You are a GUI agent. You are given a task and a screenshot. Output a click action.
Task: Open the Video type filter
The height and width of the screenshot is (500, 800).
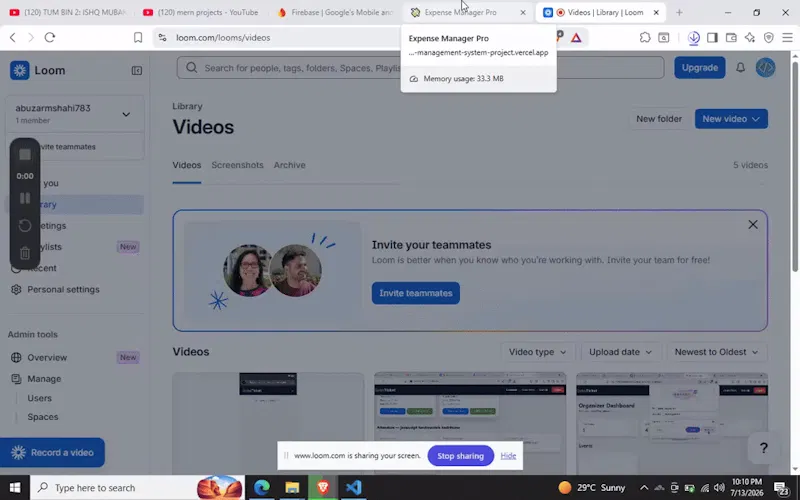click(x=537, y=352)
